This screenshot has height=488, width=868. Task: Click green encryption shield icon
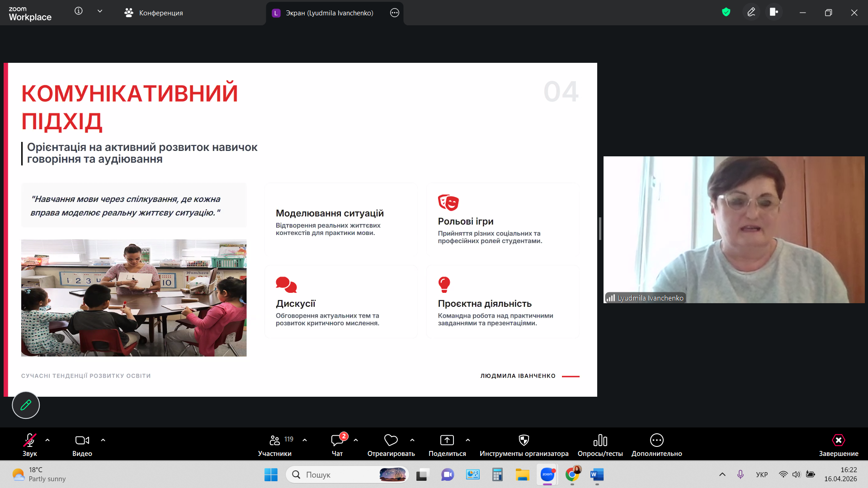tap(726, 12)
